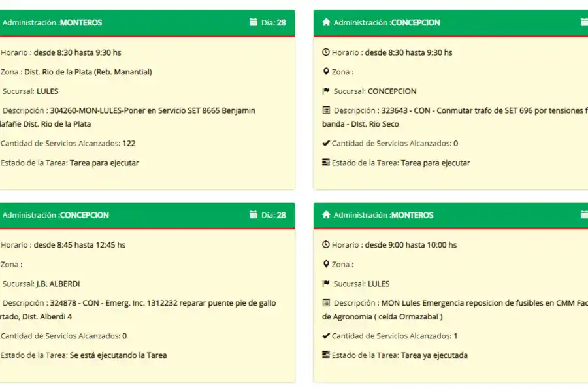This screenshot has width=588, height=392.
Task: Click the flag icon next to Sucursal: CONCEPCION
Action: pyautogui.click(x=326, y=91)
